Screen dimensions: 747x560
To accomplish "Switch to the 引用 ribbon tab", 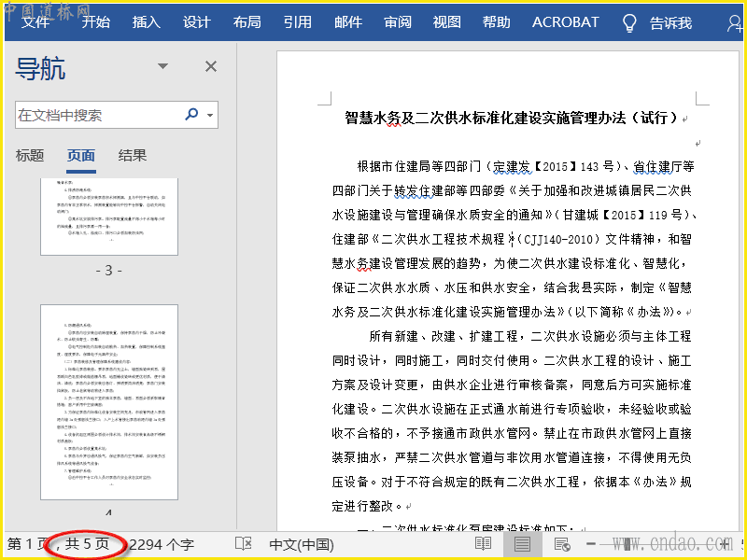I will (297, 21).
